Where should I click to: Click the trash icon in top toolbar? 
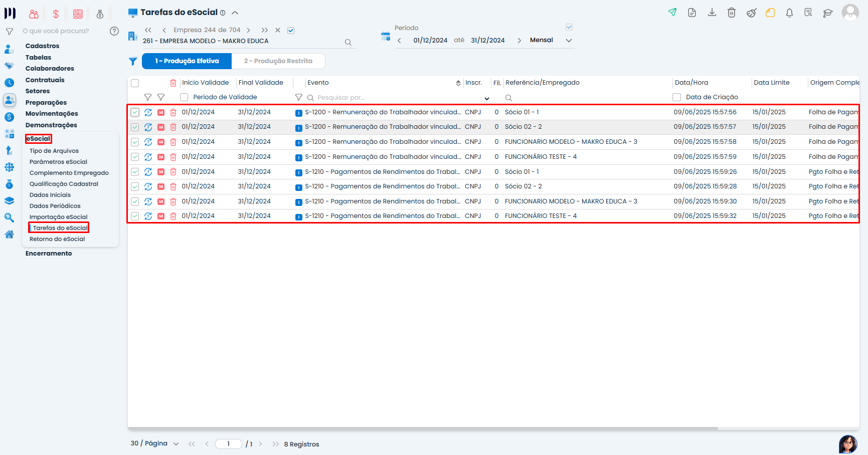pos(732,13)
